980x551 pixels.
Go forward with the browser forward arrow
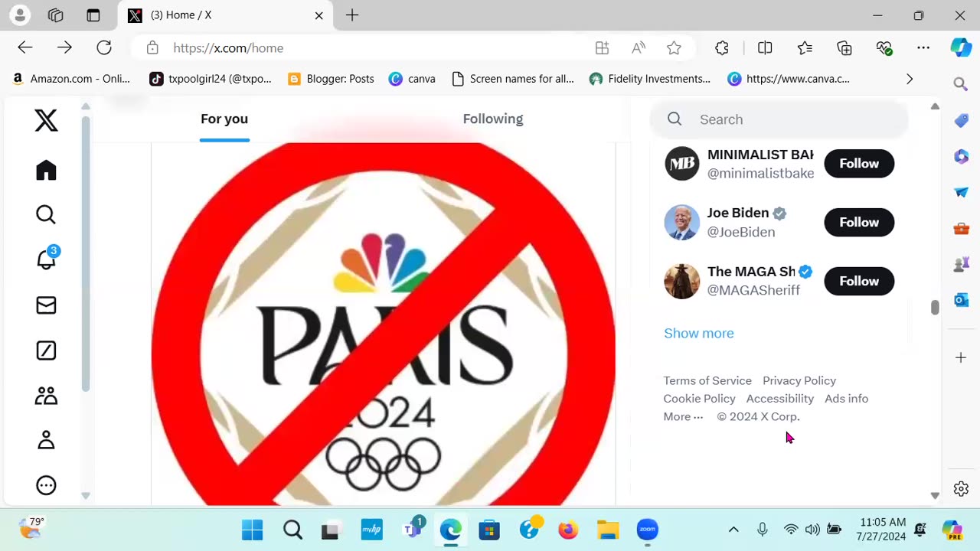64,47
